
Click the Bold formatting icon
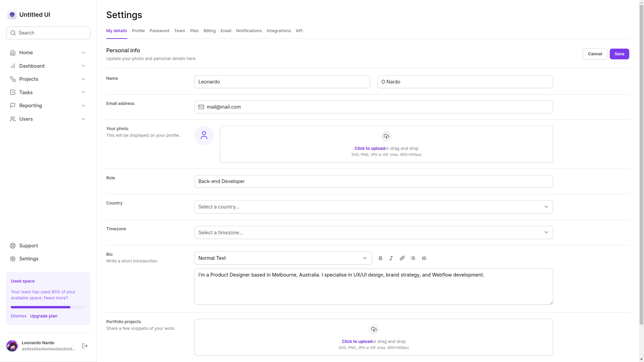point(380,258)
